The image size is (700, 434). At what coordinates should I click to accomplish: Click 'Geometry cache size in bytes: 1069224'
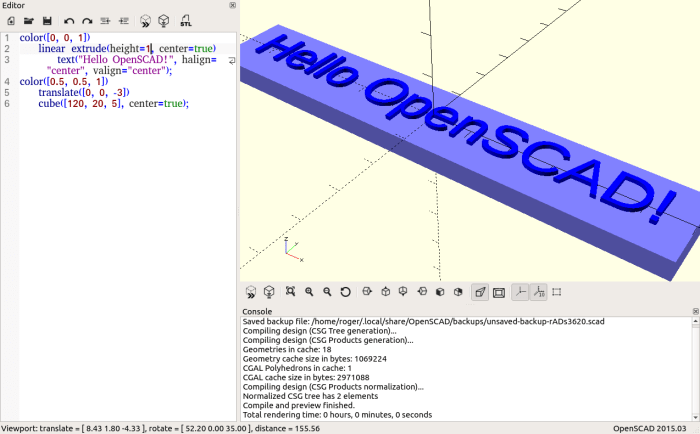315,359
